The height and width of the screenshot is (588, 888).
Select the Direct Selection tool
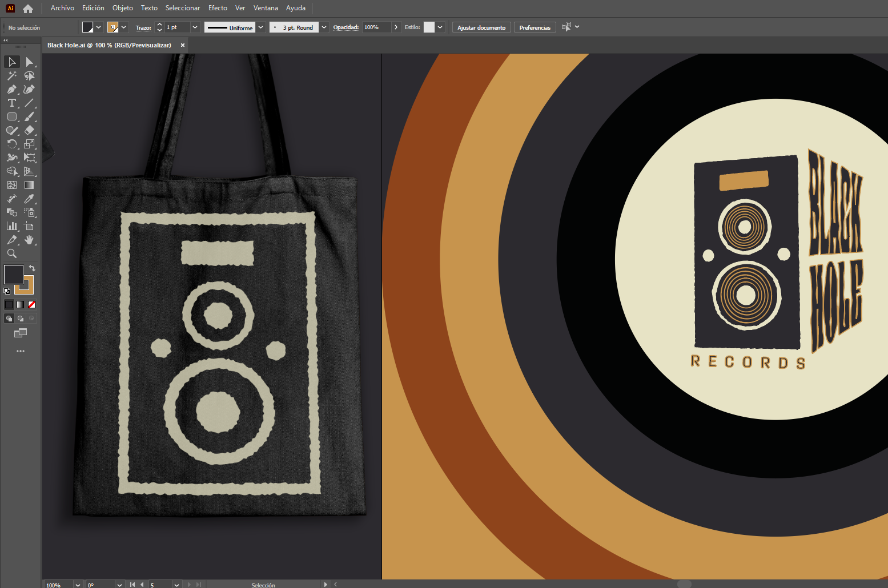pos(29,62)
